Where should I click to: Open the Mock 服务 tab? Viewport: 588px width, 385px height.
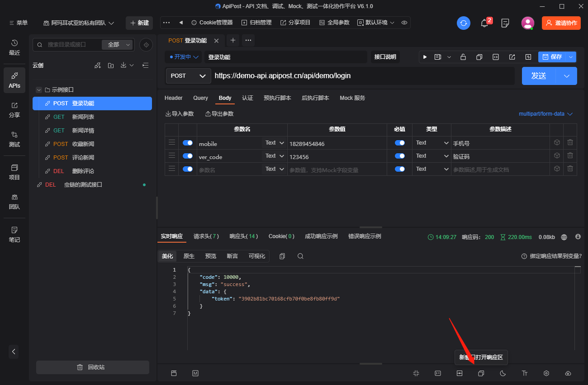click(352, 98)
